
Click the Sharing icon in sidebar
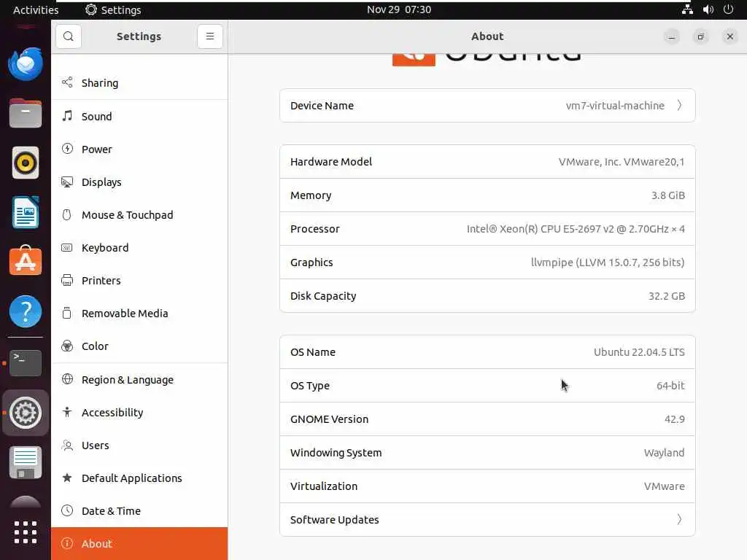(x=67, y=82)
